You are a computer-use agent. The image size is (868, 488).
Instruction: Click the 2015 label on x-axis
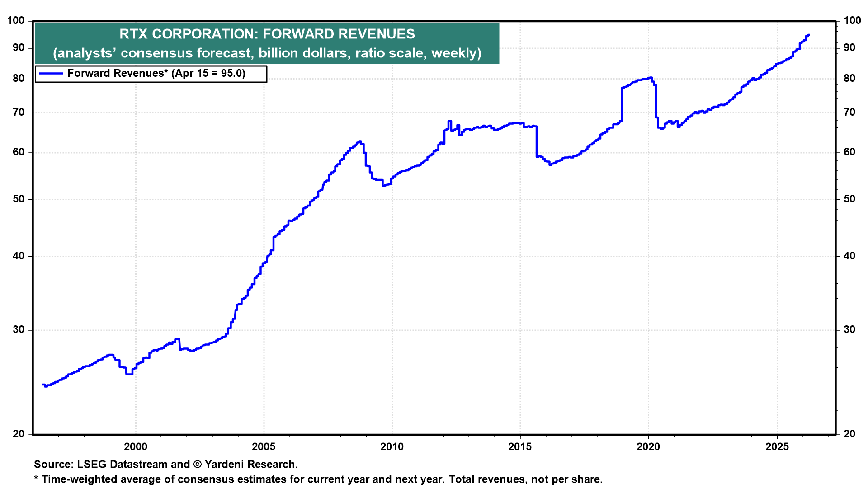tap(520, 447)
